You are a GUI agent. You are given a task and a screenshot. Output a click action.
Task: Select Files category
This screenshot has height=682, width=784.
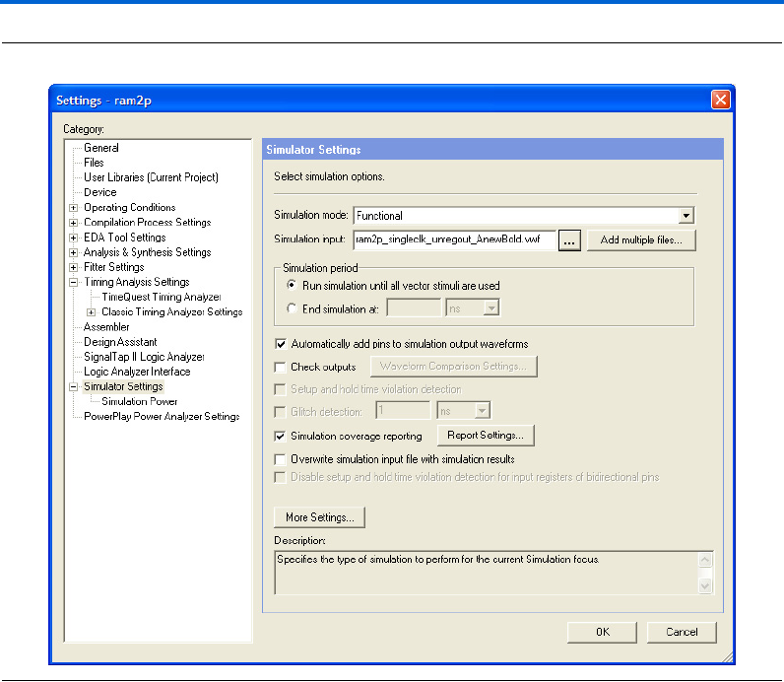(94, 163)
